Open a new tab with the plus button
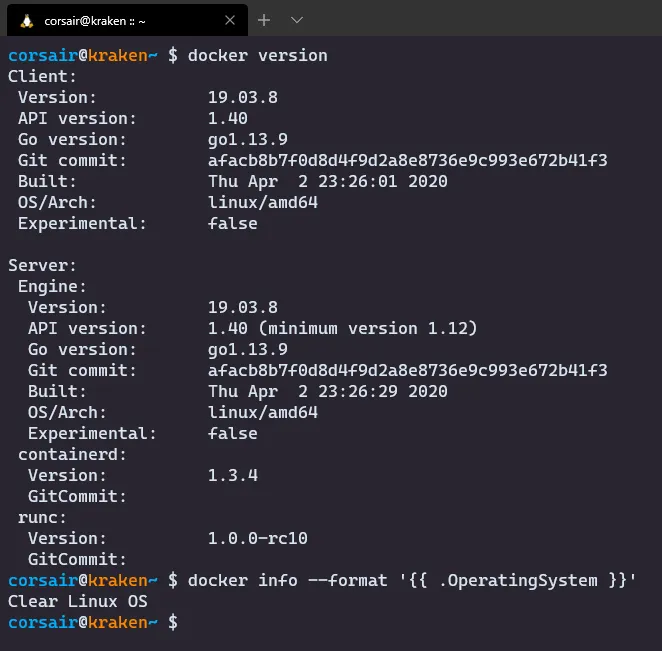The height and width of the screenshot is (651, 662). tap(264, 20)
